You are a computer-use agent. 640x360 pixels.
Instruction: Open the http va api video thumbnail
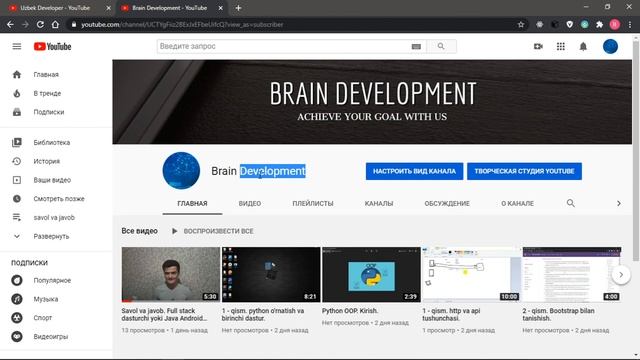click(471, 274)
